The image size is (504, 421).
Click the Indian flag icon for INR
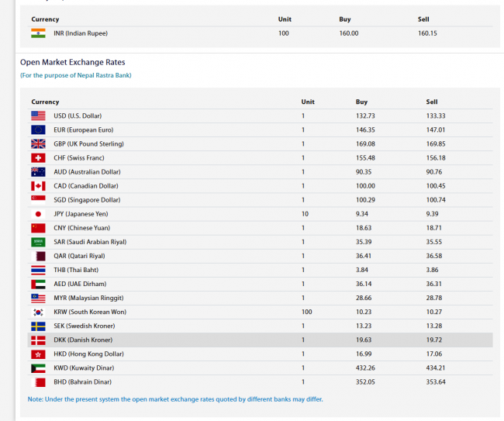coord(38,33)
